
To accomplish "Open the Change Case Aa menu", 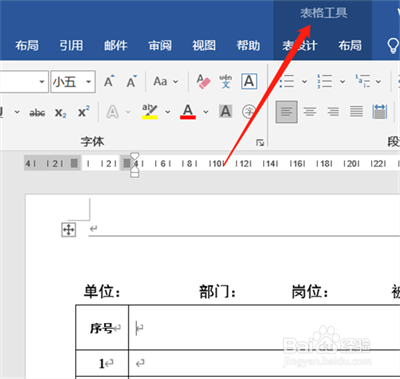I will [166, 81].
